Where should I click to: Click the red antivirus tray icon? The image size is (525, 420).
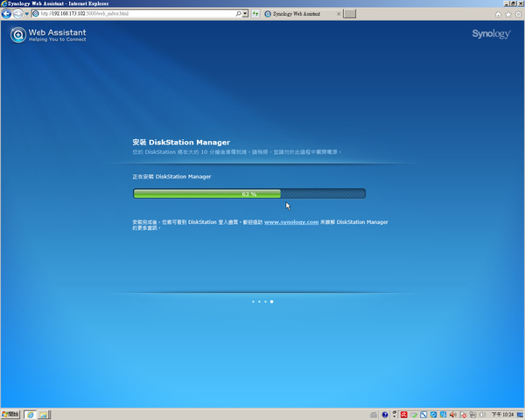[403, 415]
